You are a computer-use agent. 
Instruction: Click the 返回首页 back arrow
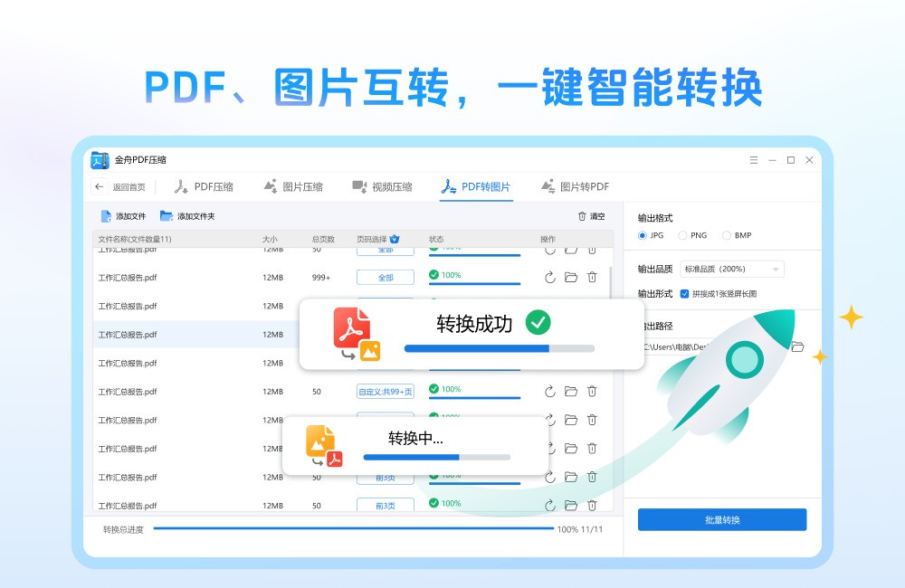coord(99,187)
